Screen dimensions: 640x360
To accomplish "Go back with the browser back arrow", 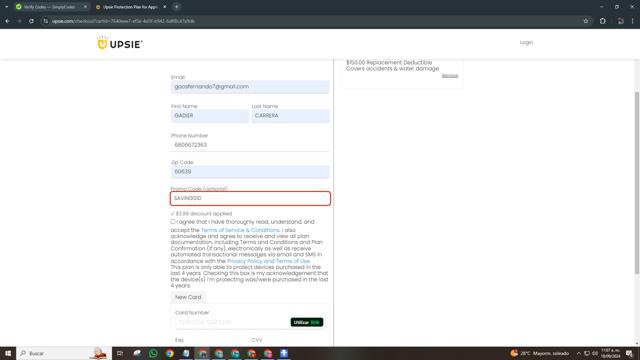I will [8, 21].
